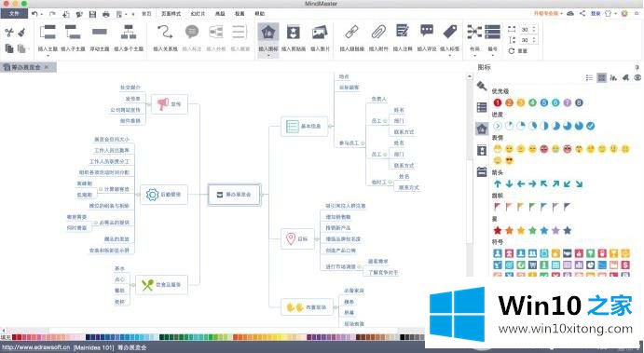Image resolution: width=644 pixels, height=353 pixels.
Task: Select the half-complete progress marker
Action: (x=544, y=126)
